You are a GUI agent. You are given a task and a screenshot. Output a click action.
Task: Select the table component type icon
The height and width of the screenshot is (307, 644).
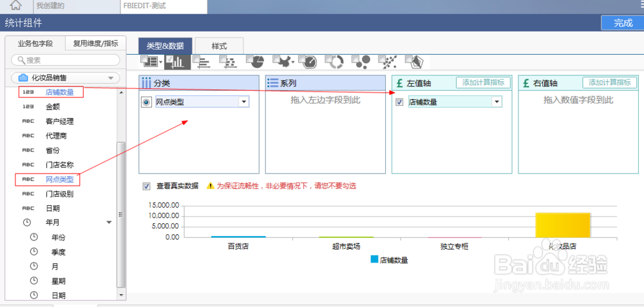(149, 62)
